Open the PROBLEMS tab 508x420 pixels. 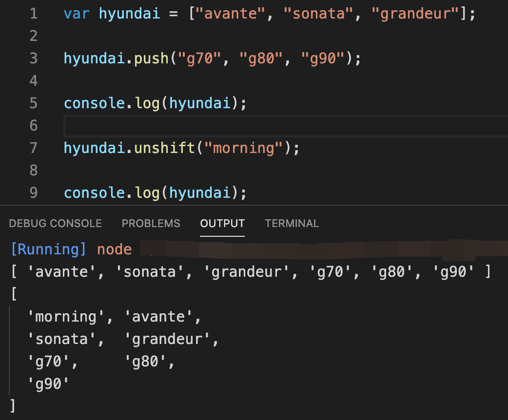click(x=151, y=224)
